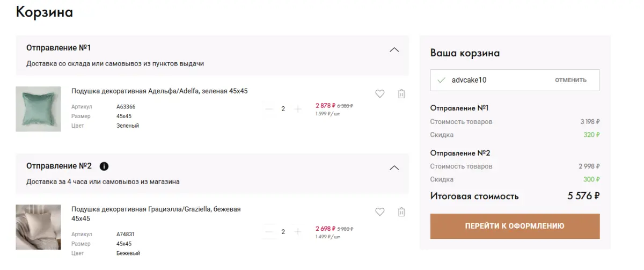Collapse Отправление №1 section chevron
Screen dimensions: 644x270
[x=394, y=49]
